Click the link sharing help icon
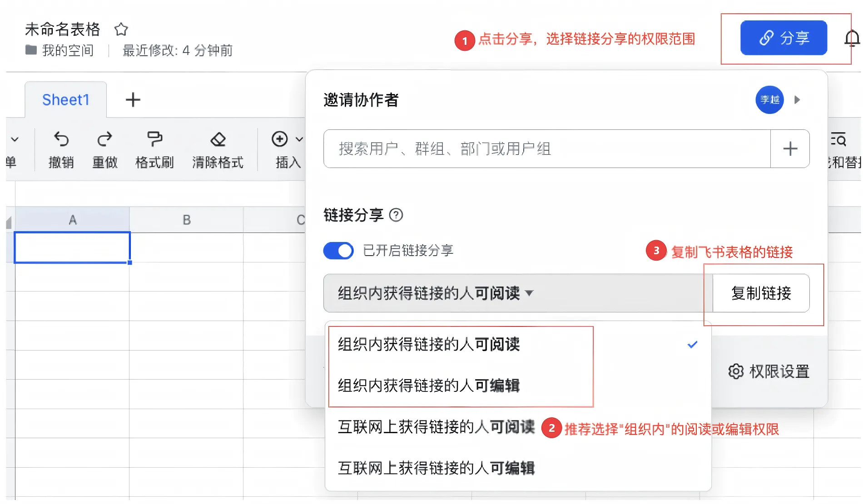Screen dimensions: 863x504 [x=396, y=215]
